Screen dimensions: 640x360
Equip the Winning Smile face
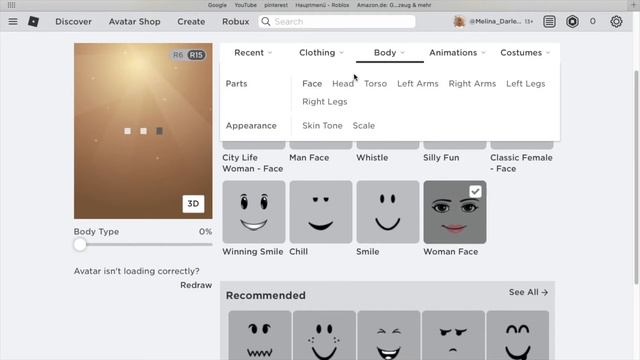[253, 212]
